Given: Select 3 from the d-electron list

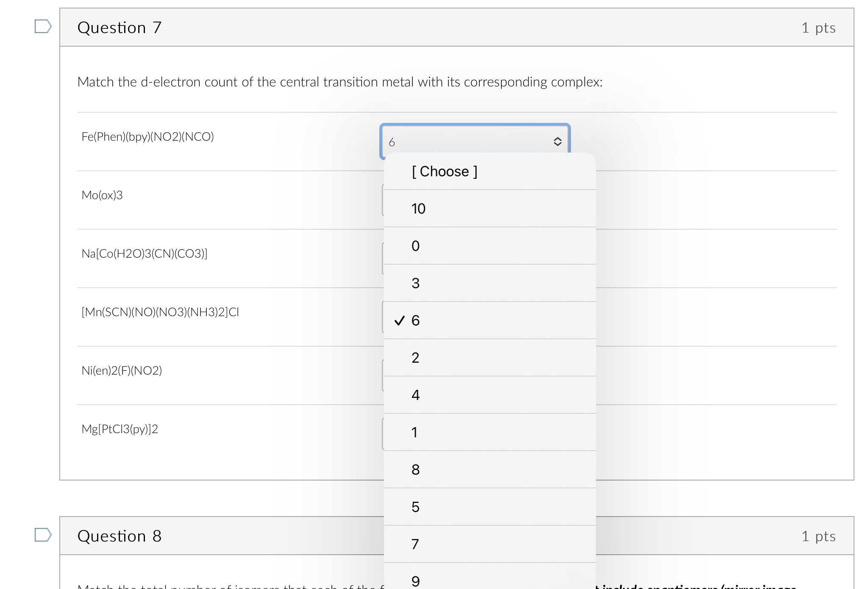Looking at the screenshot, I should click(x=415, y=283).
